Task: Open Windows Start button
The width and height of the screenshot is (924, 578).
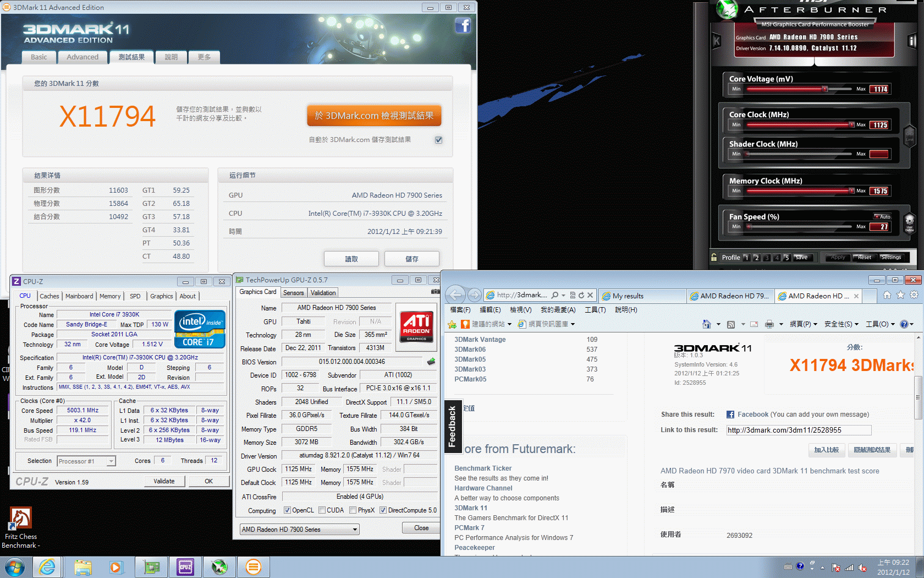Action: coord(14,567)
